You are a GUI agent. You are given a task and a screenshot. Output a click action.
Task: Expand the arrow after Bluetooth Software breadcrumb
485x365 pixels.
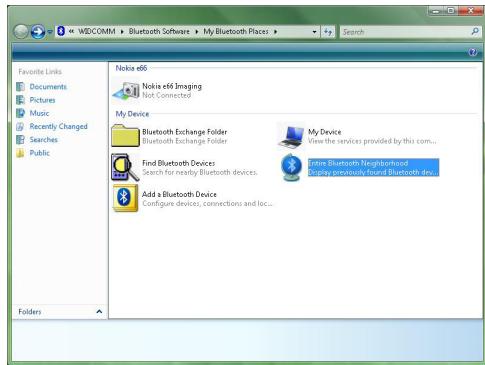click(x=196, y=32)
